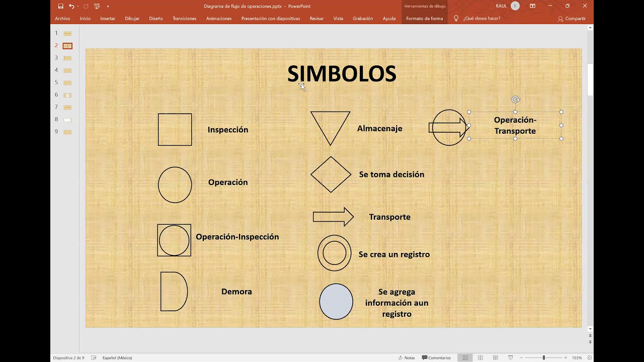Click the Se crea un registro label
644x362 pixels.
click(x=394, y=254)
